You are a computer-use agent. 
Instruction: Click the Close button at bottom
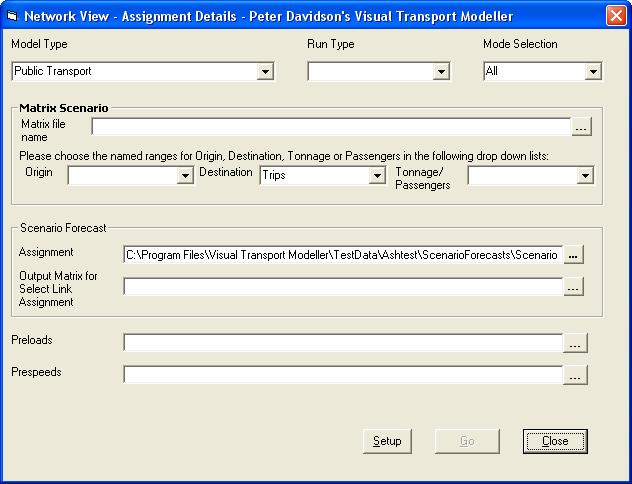[555, 441]
